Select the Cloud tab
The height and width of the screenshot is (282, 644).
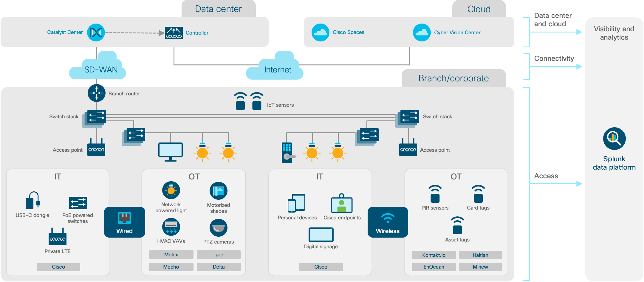click(479, 9)
